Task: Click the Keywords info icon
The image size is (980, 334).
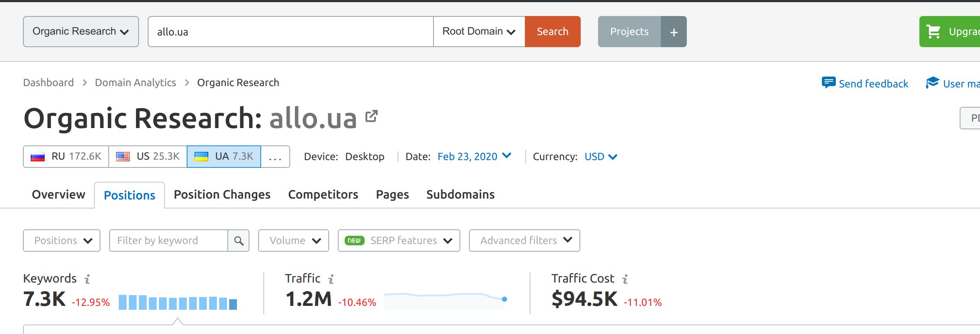Action: tap(87, 279)
